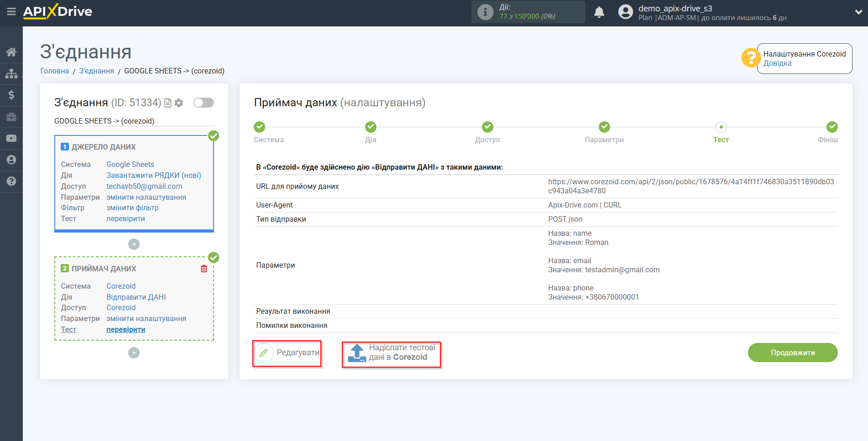Viewport: 868px width, 441px height.
Task: Click the demo_apix-drive_s3 username
Action: [x=675, y=8]
